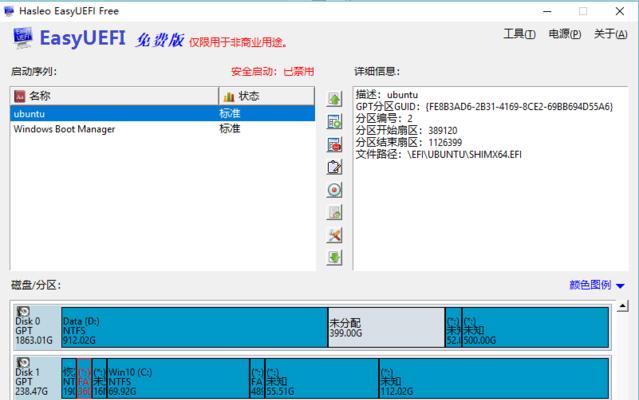
Task: Open the 关于(A) menu
Action: tap(610, 34)
